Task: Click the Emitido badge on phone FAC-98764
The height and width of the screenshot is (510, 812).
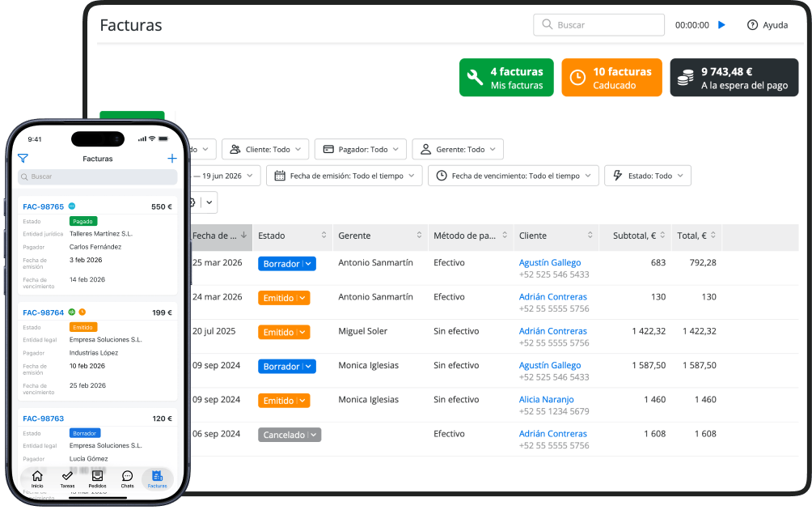Action: tap(82, 327)
